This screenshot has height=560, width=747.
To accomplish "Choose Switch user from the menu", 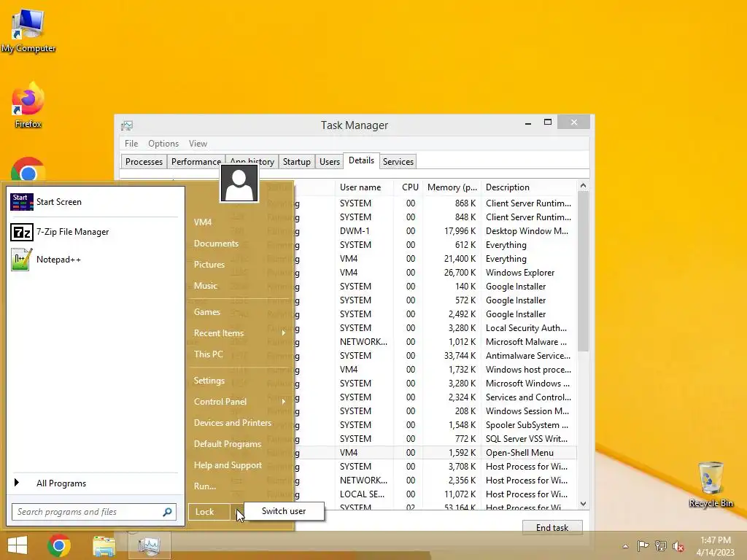I will [x=284, y=511].
